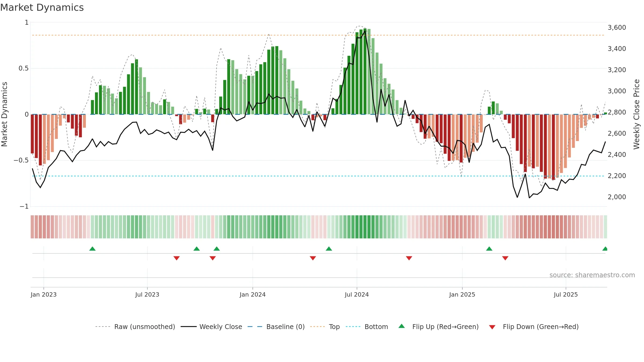
Task: Click the Flip Down marker near Apr 2024
Action: (313, 258)
